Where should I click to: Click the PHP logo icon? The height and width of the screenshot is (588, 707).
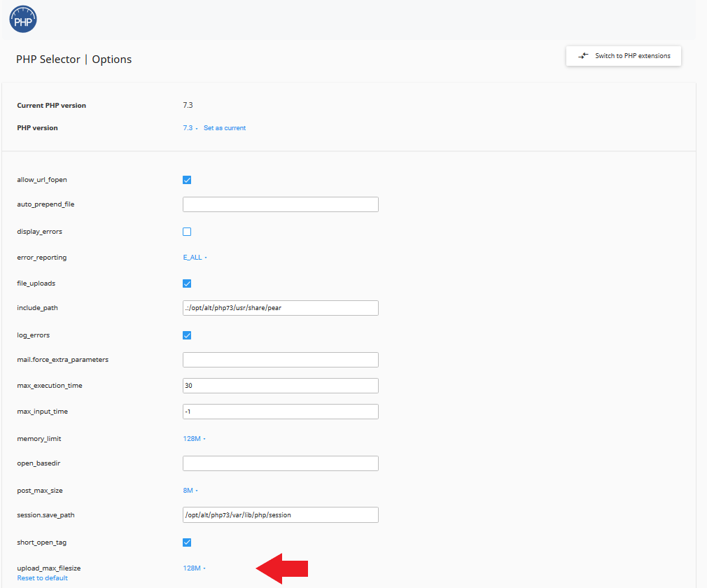pyautogui.click(x=23, y=19)
